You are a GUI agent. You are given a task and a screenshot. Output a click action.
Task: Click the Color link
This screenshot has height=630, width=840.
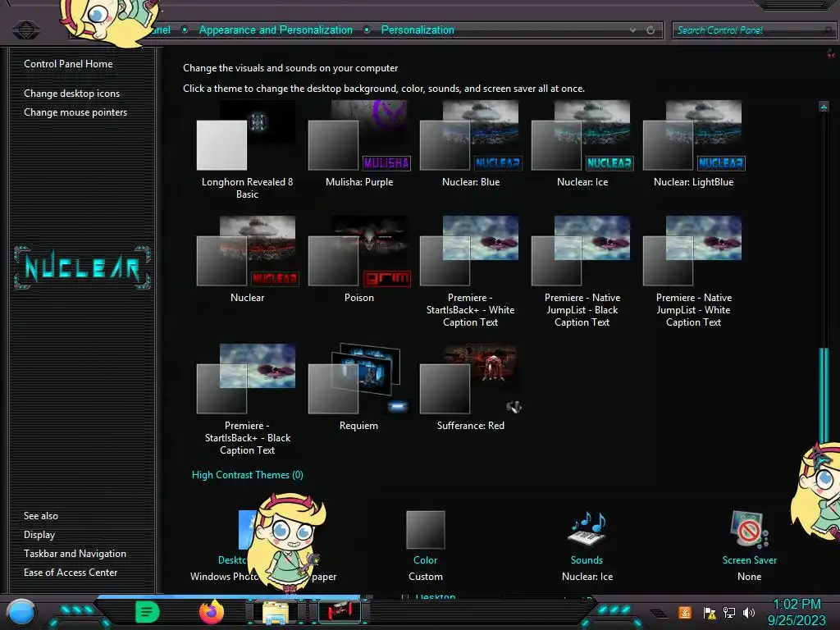point(426,559)
